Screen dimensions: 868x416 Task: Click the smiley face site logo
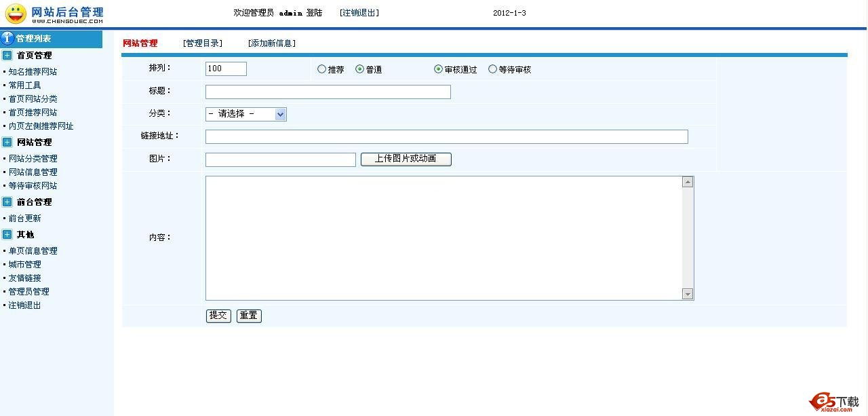pos(15,14)
